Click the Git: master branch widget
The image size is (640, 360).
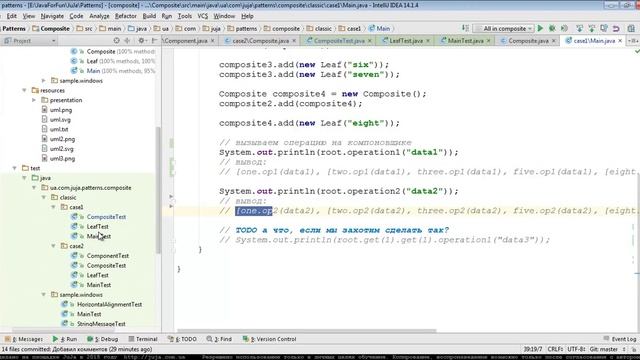(x=608, y=349)
